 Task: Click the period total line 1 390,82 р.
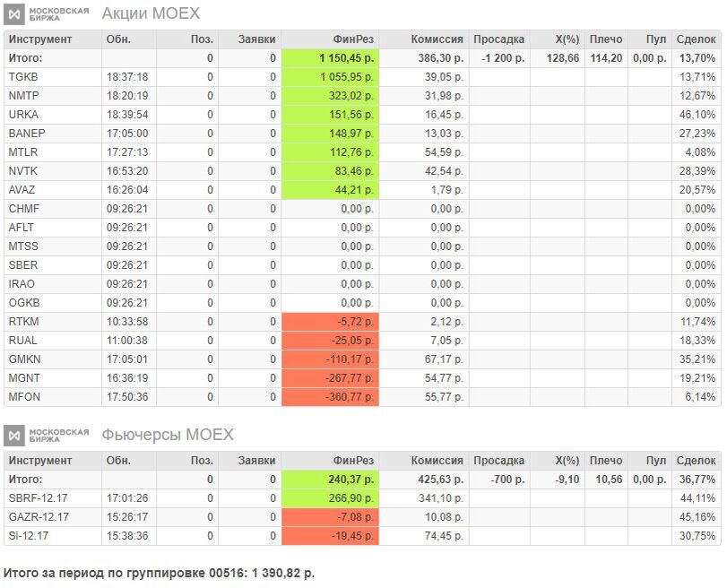click(159, 574)
